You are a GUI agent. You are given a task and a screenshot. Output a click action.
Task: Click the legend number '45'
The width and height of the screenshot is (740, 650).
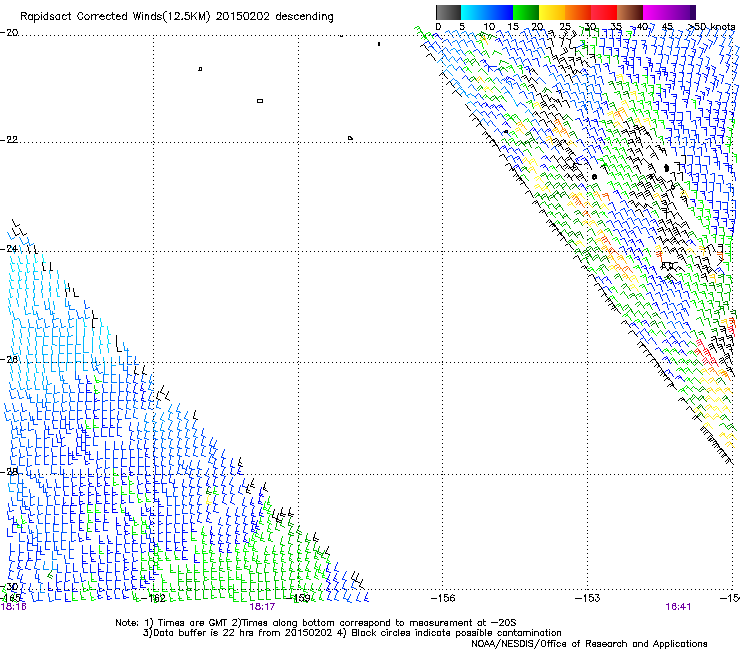[x=667, y=27]
